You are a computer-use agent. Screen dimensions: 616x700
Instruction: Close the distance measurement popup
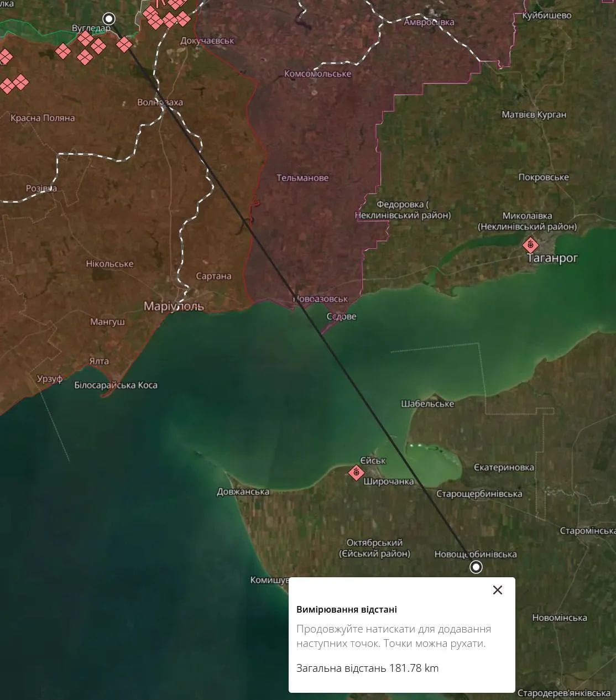pyautogui.click(x=497, y=590)
